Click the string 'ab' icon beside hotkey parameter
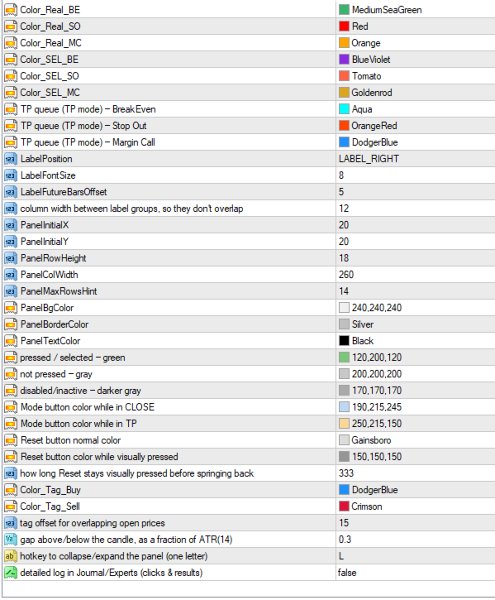 pyautogui.click(x=11, y=556)
